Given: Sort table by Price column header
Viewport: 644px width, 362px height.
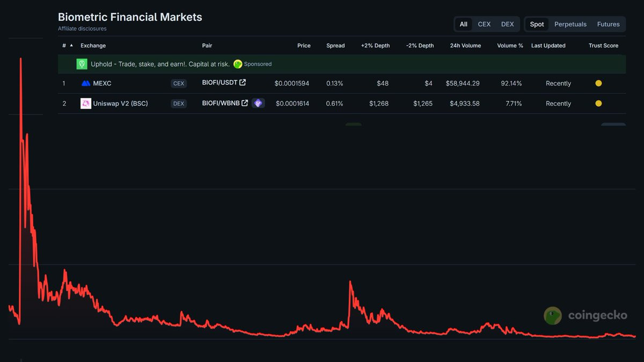Looking at the screenshot, I should (304, 46).
